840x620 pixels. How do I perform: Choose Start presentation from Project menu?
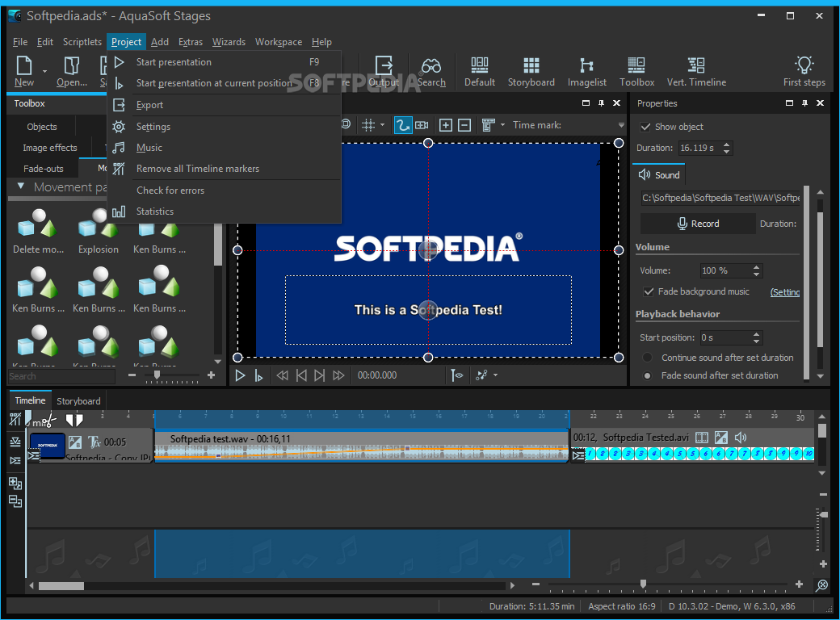click(225, 62)
